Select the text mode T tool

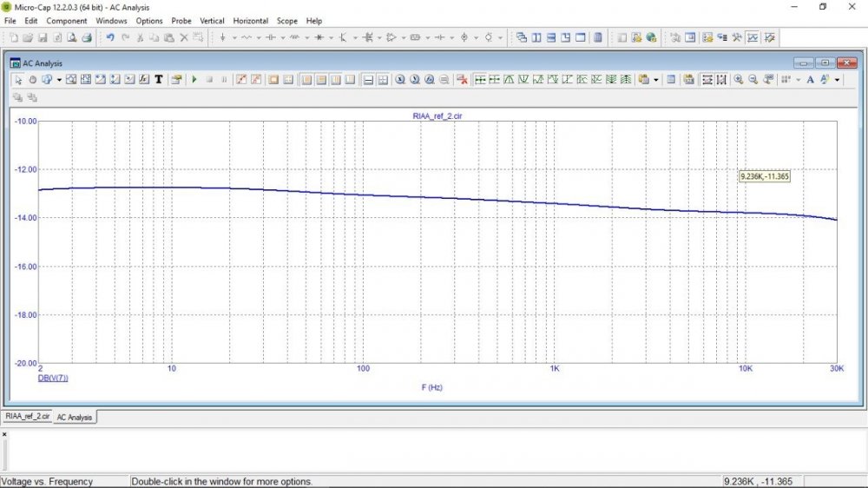[158, 80]
